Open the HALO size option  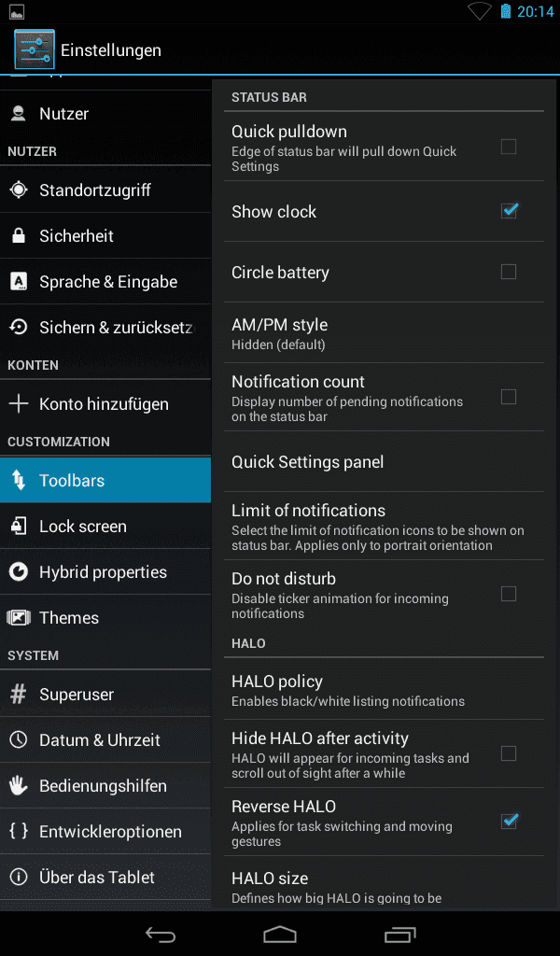click(384, 884)
